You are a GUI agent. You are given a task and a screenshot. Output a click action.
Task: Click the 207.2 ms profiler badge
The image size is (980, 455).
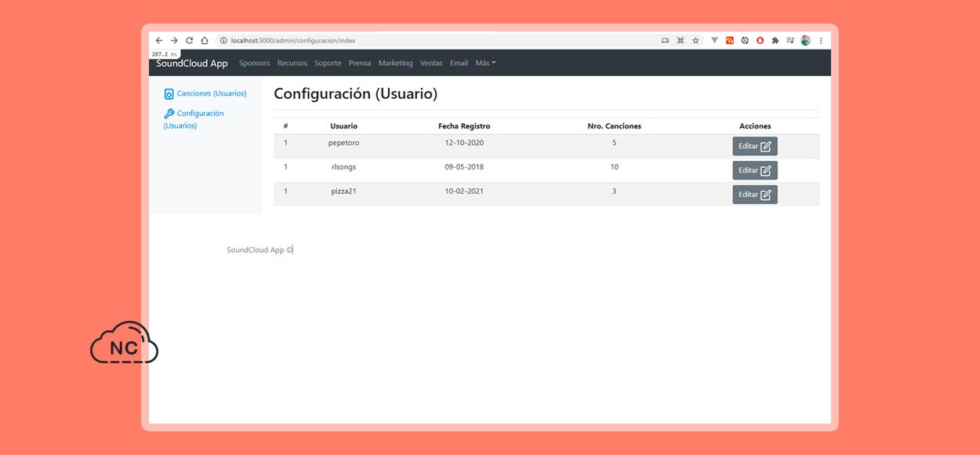point(165,54)
